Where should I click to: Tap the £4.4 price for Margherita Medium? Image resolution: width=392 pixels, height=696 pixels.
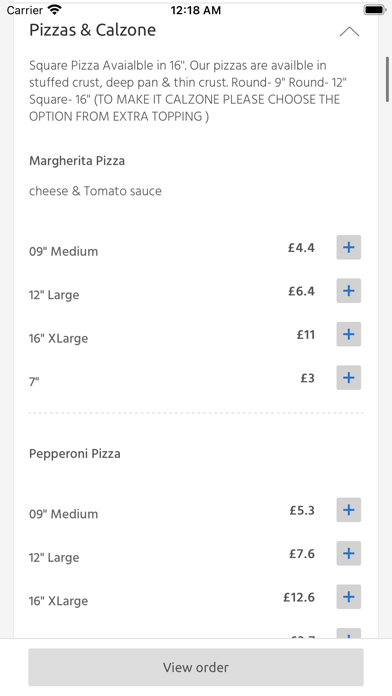point(301,247)
